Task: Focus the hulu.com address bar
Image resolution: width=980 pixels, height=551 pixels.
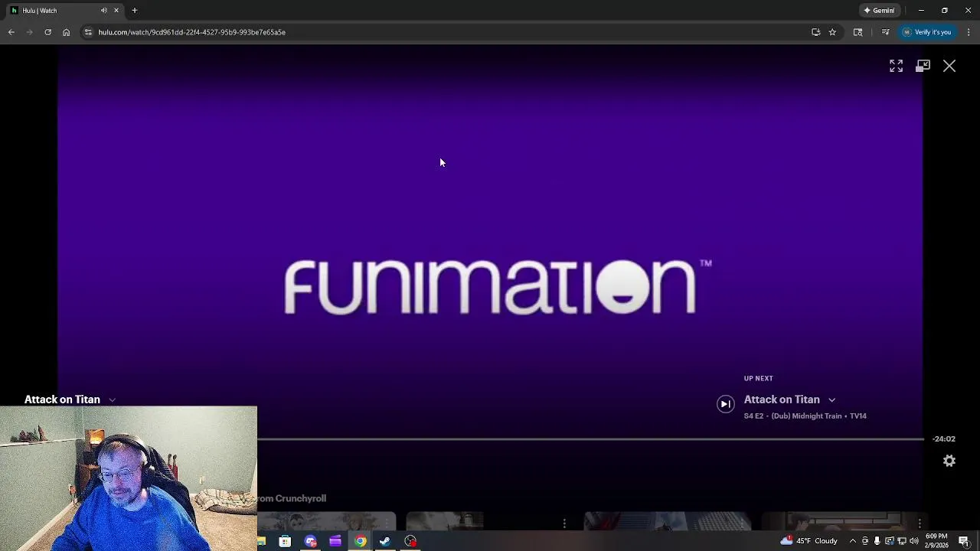Action: [x=444, y=32]
